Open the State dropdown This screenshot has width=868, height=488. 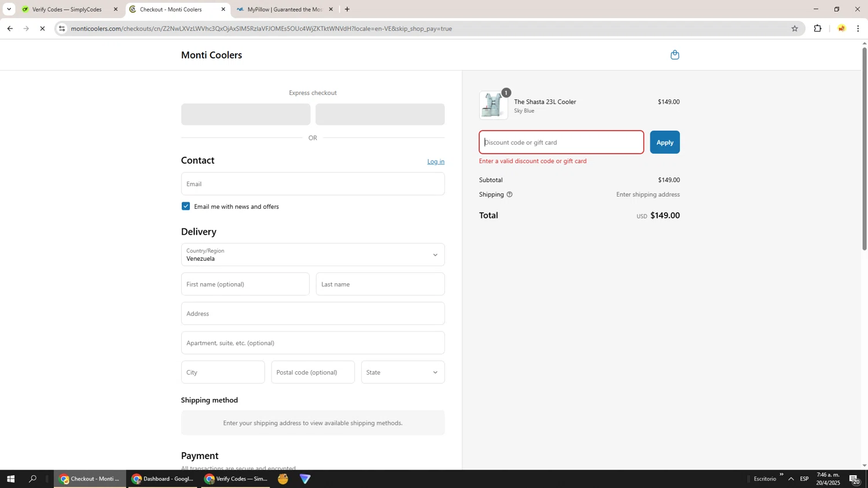coord(403,372)
